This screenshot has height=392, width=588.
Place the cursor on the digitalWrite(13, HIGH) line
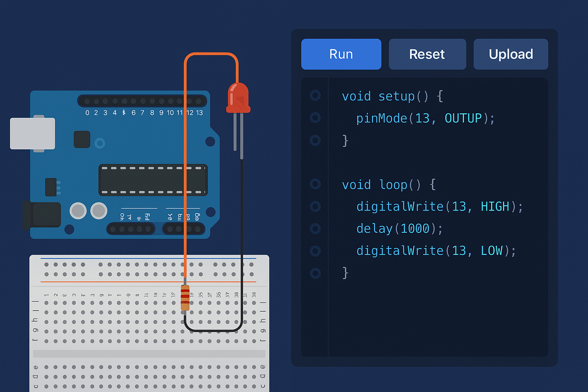pyautogui.click(x=439, y=207)
